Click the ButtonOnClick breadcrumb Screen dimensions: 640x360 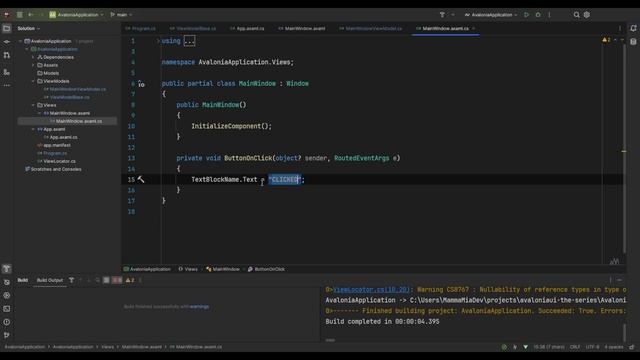click(x=266, y=269)
